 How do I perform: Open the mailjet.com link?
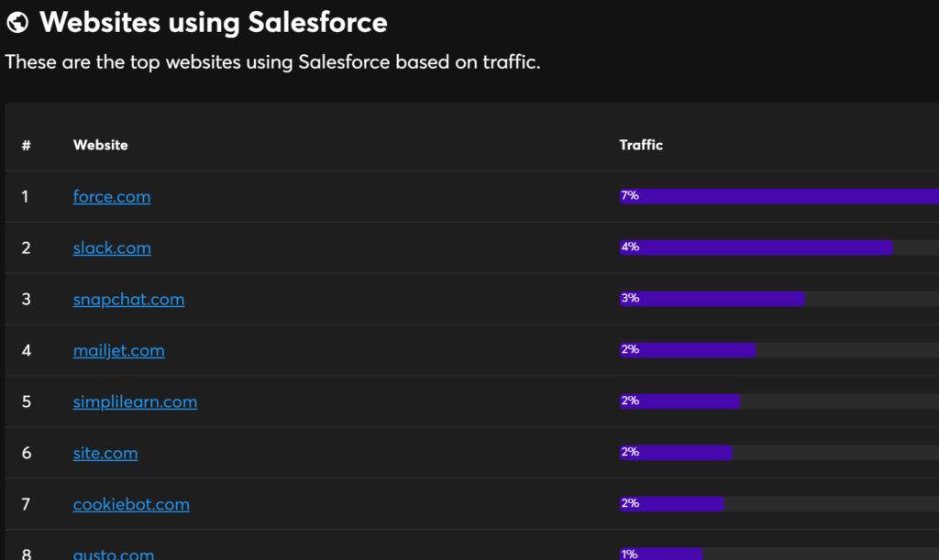point(119,351)
